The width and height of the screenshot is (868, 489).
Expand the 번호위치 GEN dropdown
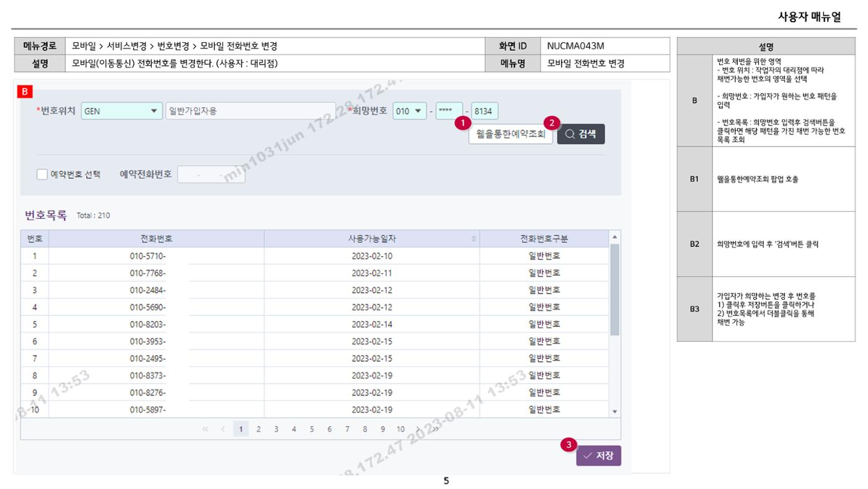(122, 112)
